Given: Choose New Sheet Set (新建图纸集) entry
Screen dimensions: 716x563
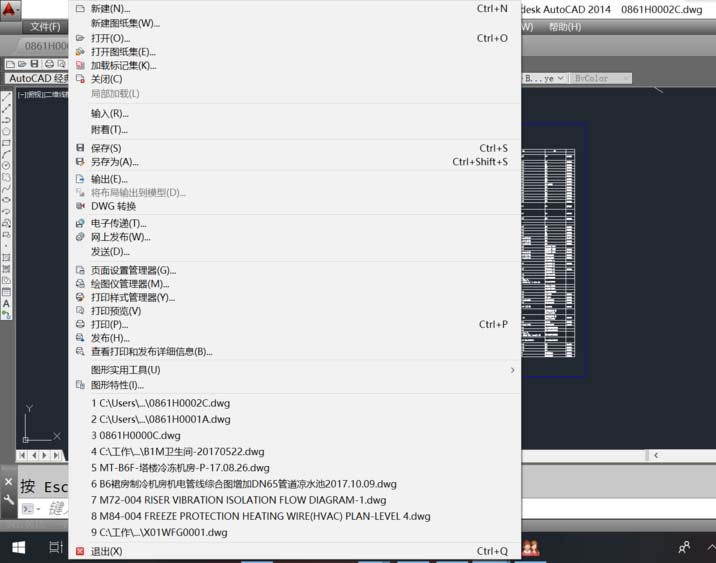Looking at the screenshot, I should click(295, 23).
